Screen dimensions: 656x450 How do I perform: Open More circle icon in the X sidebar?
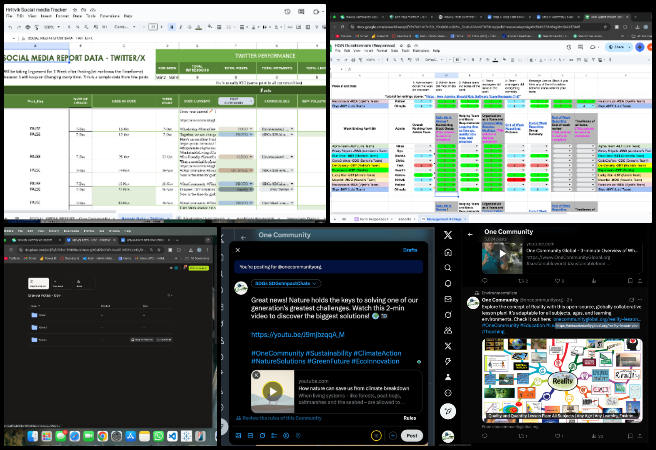point(448,393)
